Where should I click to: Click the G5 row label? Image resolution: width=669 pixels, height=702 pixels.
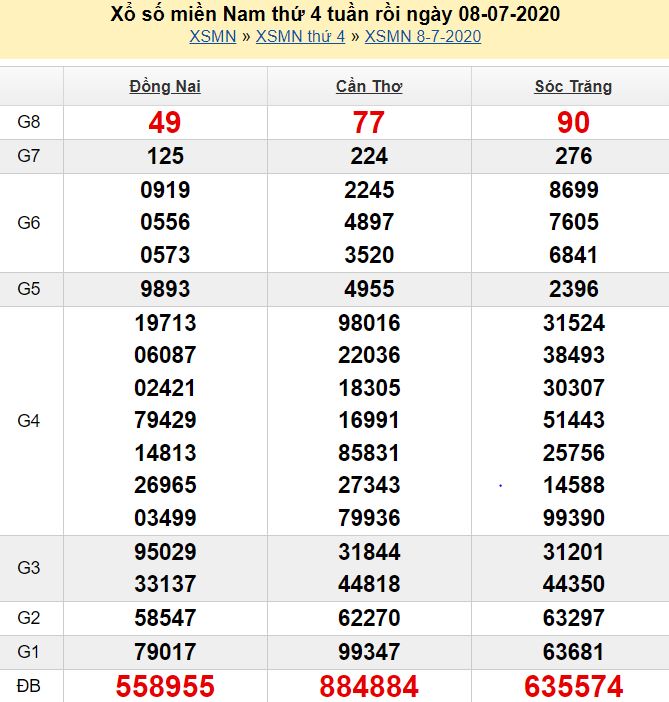tap(29, 289)
